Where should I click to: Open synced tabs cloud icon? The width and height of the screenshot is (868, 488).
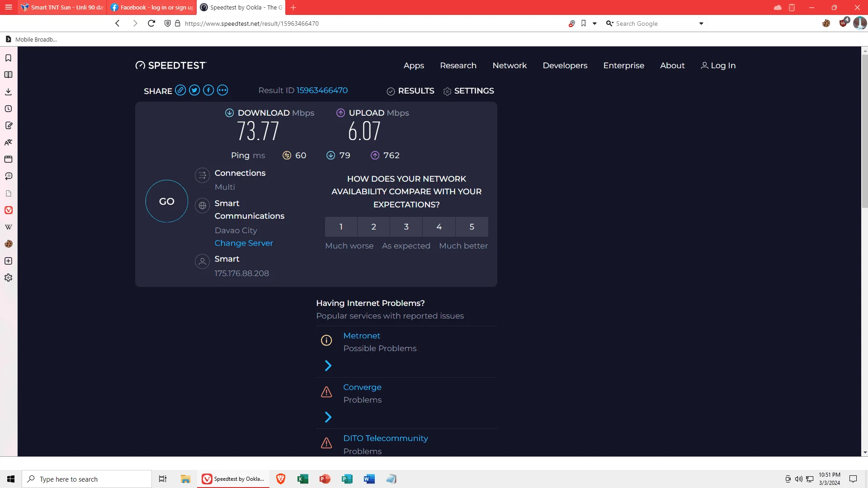click(x=778, y=7)
